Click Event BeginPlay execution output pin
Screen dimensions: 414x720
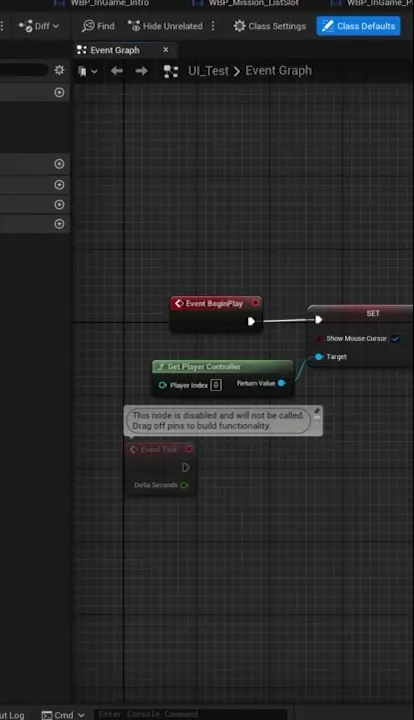pos(251,321)
